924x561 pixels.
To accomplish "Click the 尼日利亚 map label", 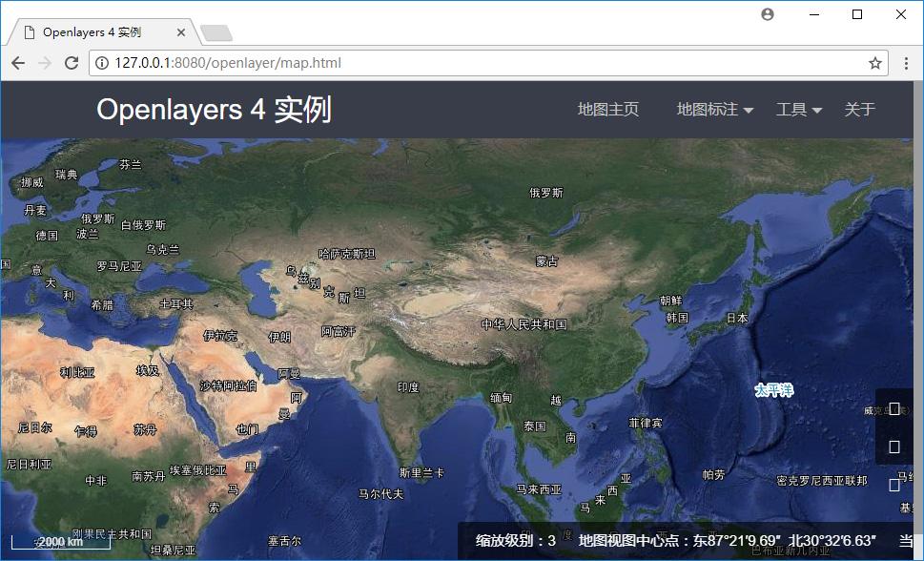I will pos(29,465).
